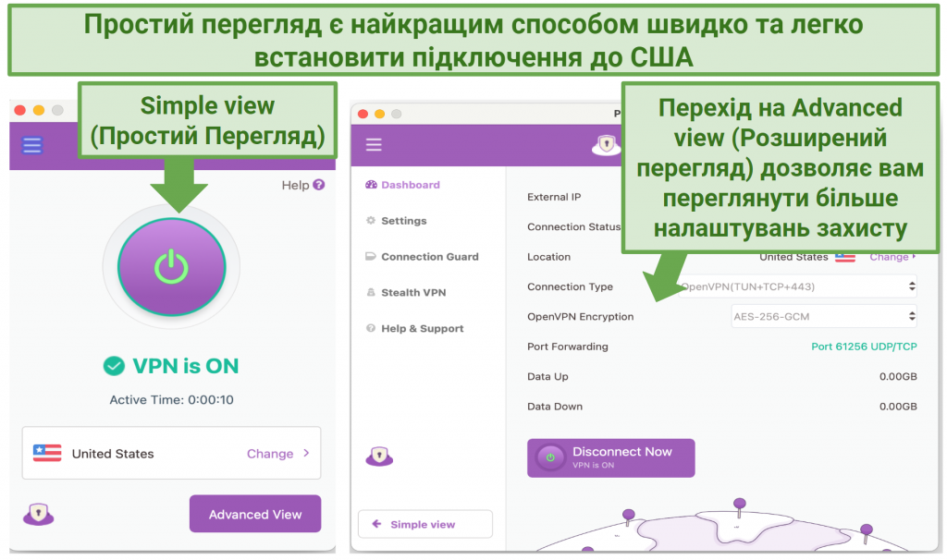Toggle the large power button to disconnect
The image size is (947, 560).
171,265
